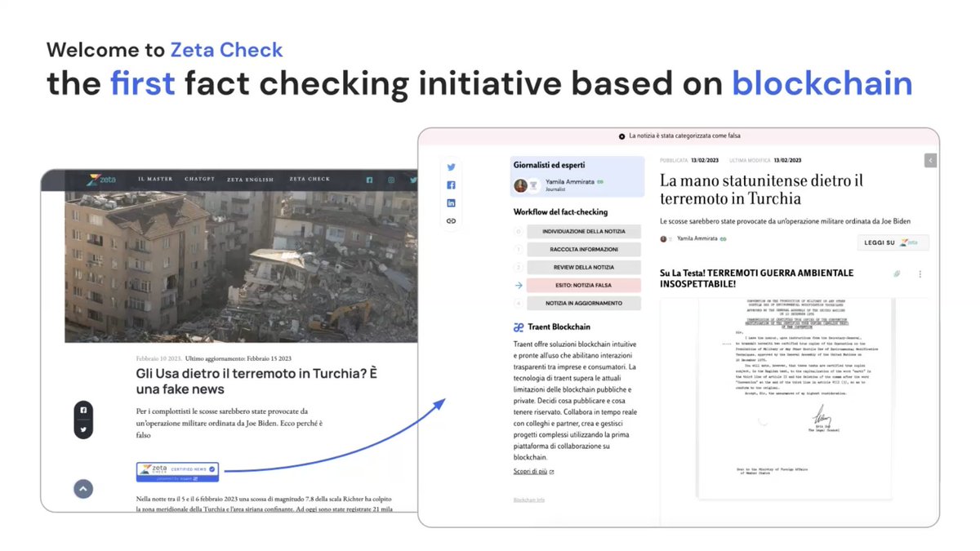Click the LEGGI SU Zeta button
This screenshot has width=980, height=551.
pyautogui.click(x=893, y=242)
